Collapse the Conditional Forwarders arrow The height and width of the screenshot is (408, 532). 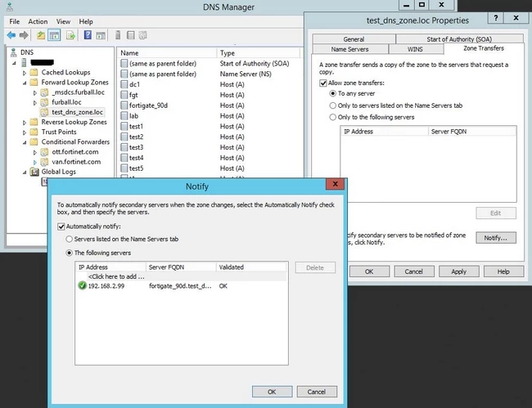point(25,142)
